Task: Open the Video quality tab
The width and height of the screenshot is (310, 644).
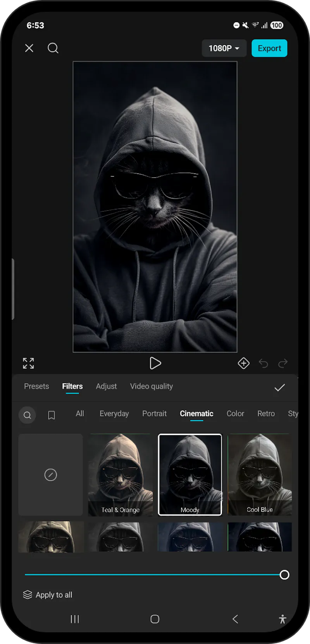Action: (x=152, y=386)
